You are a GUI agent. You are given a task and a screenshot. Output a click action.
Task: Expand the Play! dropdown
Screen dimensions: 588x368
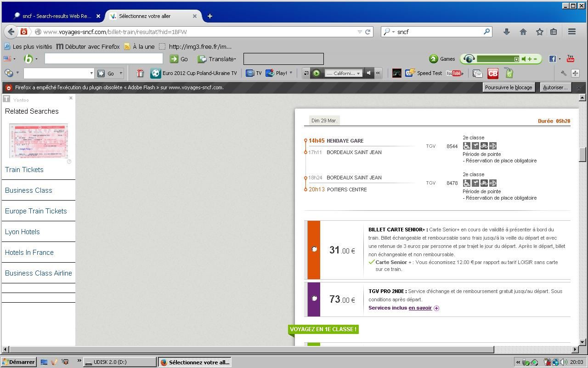[x=290, y=73]
